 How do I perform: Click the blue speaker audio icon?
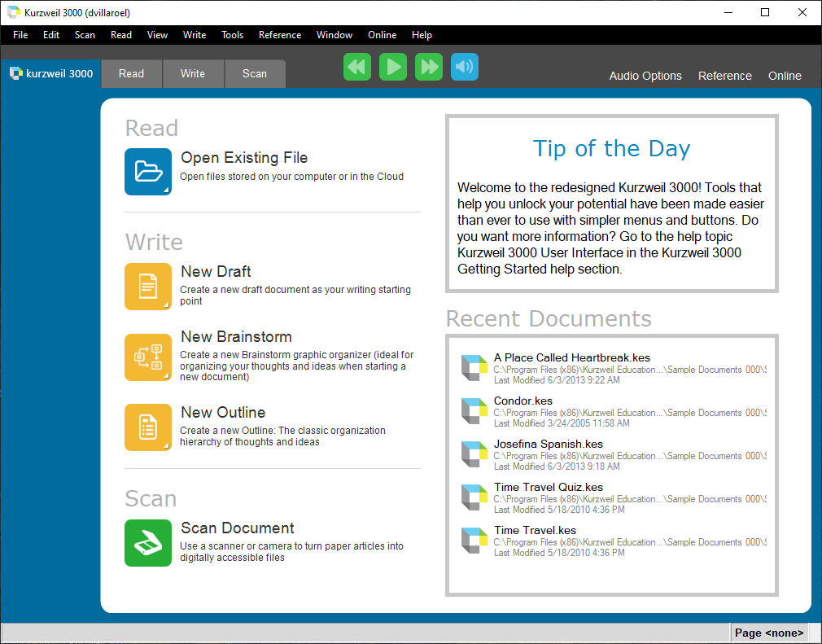[465, 67]
